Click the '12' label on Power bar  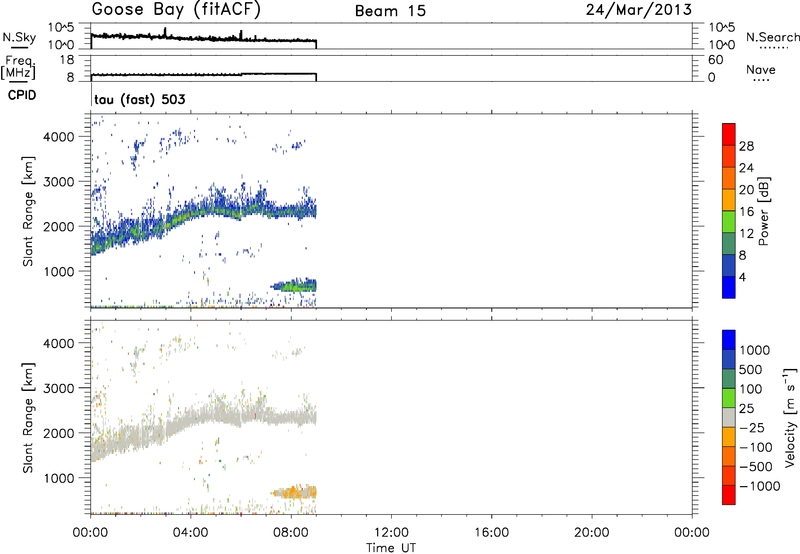tap(746, 234)
